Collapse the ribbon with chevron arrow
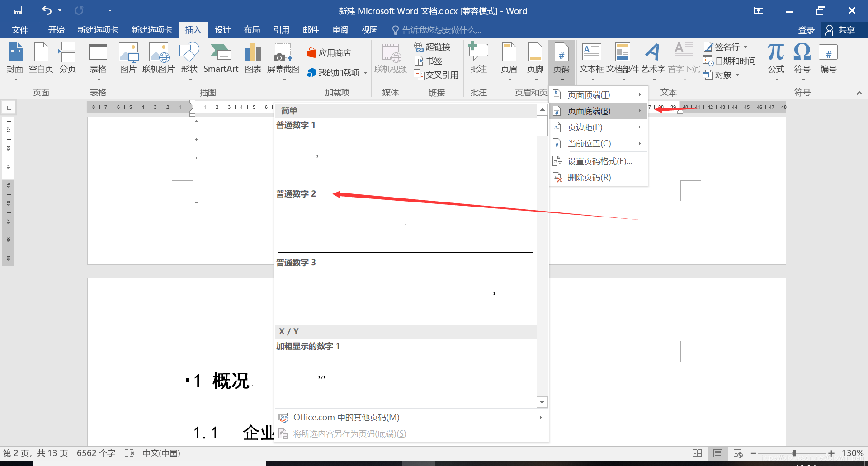Image resolution: width=868 pixels, height=466 pixels. [859, 93]
